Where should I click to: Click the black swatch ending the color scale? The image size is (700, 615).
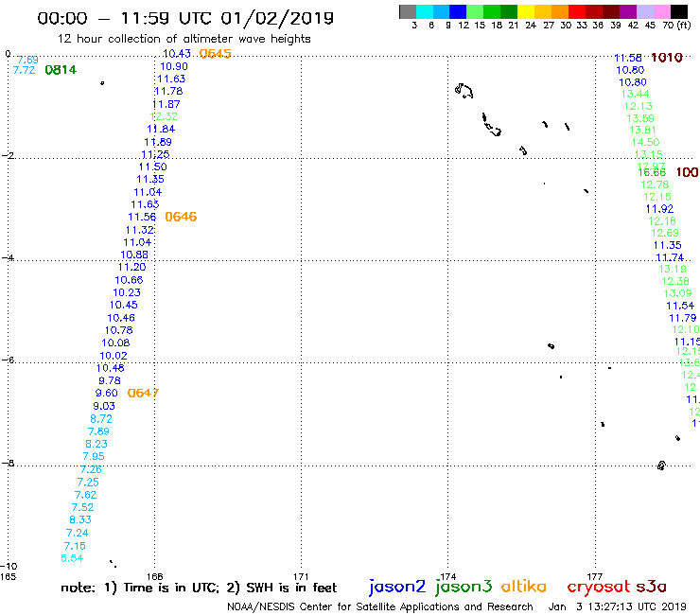tap(678, 11)
